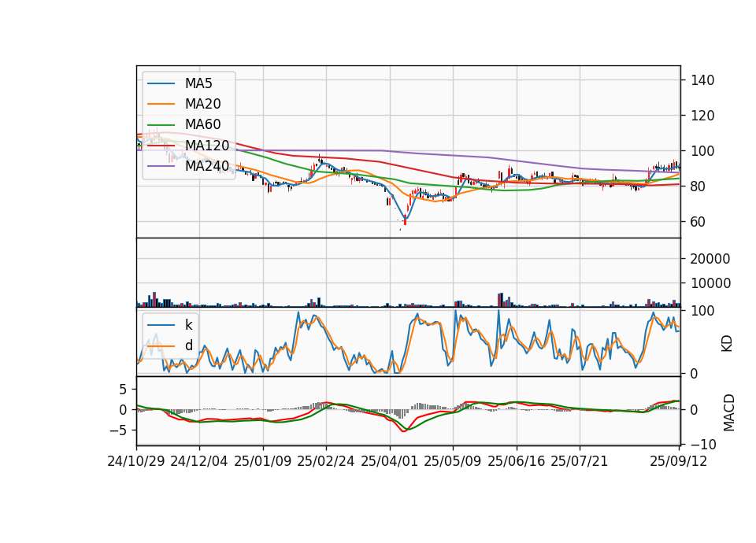756x543 pixels.
Task: Click the MA5 legend label
Action: pyautogui.click(x=198, y=83)
